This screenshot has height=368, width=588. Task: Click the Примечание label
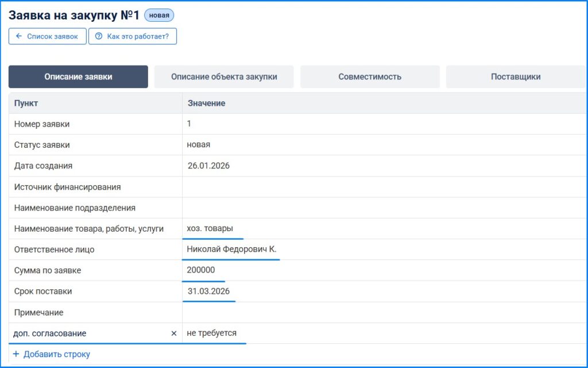[x=38, y=312]
